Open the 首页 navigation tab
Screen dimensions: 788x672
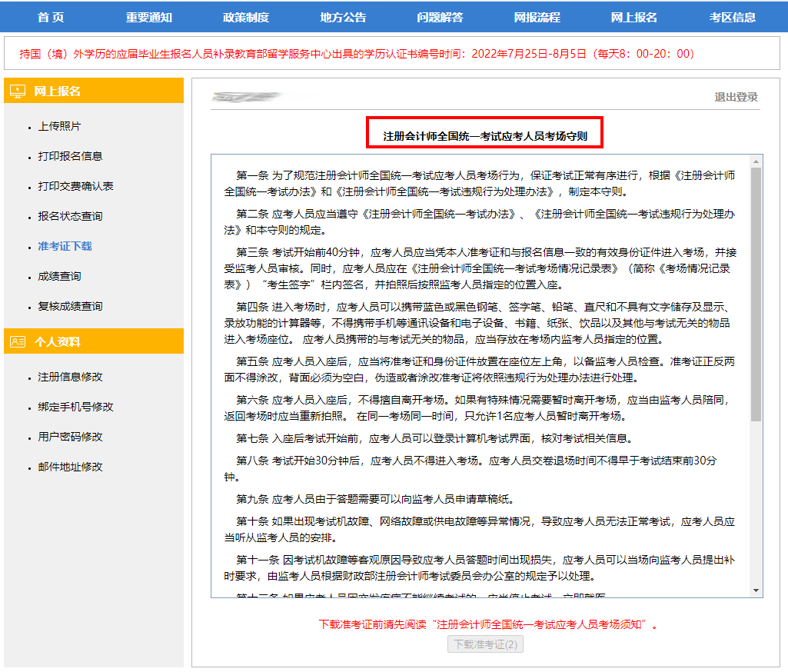pyautogui.click(x=51, y=17)
